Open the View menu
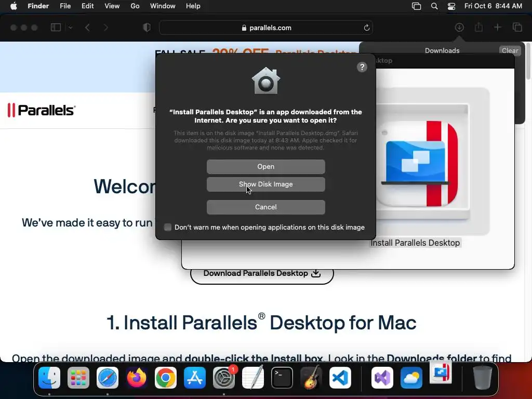 coord(112,6)
